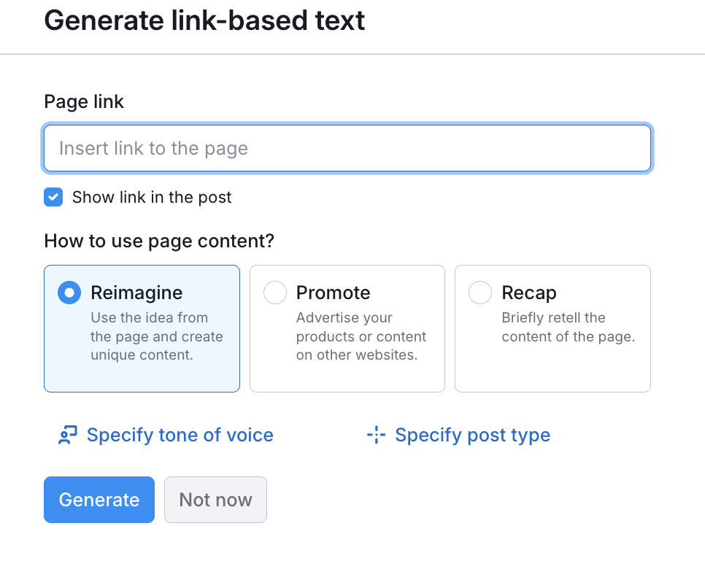Click the dotted crosshair icon beside Specify post type
The width and height of the screenshot is (705, 588).
pyautogui.click(x=375, y=434)
